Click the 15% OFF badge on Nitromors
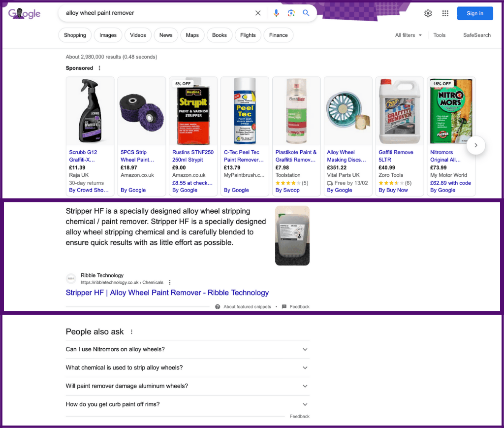This screenshot has height=428, width=504. [x=442, y=84]
